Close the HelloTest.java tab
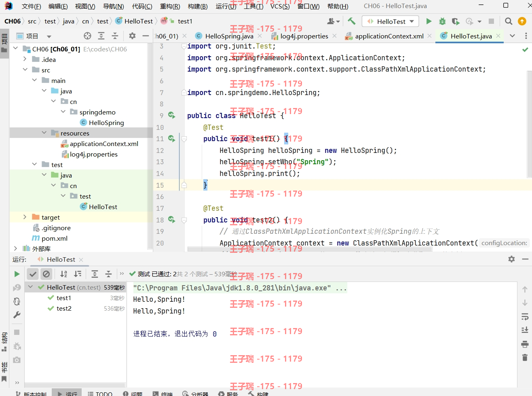Screen dimensions: 532x396 point(498,36)
